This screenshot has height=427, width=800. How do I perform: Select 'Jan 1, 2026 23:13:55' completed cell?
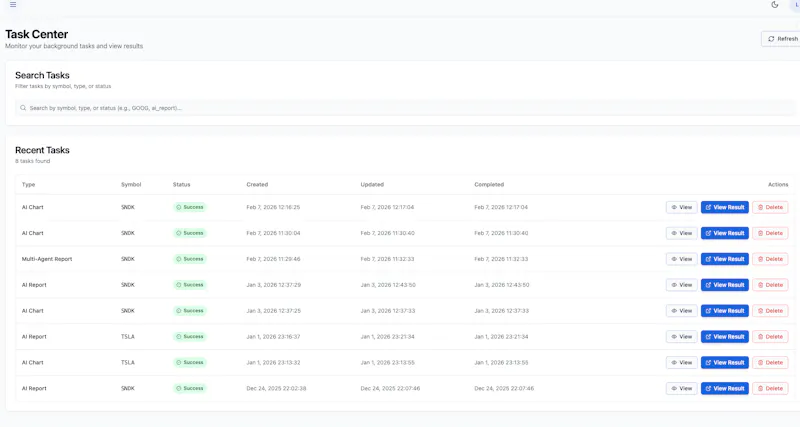point(501,363)
